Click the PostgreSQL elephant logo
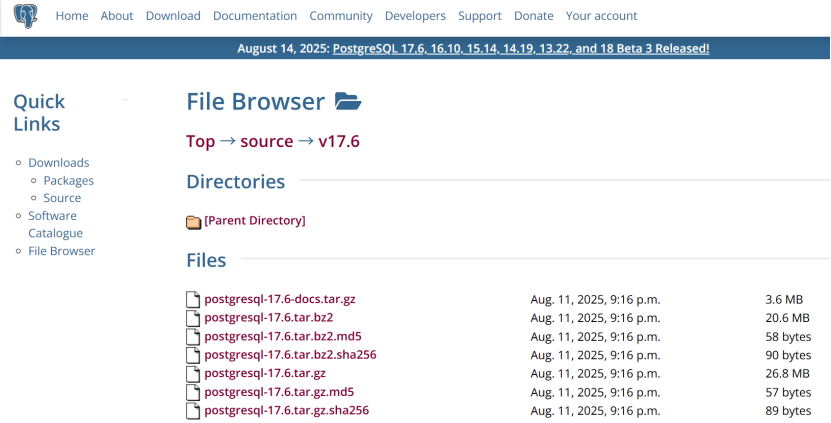 point(26,16)
